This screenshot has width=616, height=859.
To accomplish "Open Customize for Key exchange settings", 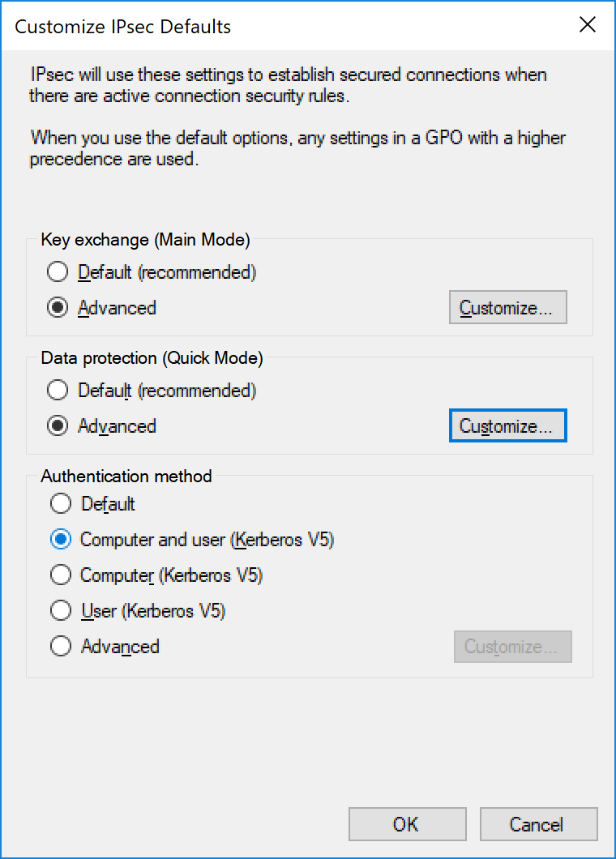I will [x=507, y=307].
